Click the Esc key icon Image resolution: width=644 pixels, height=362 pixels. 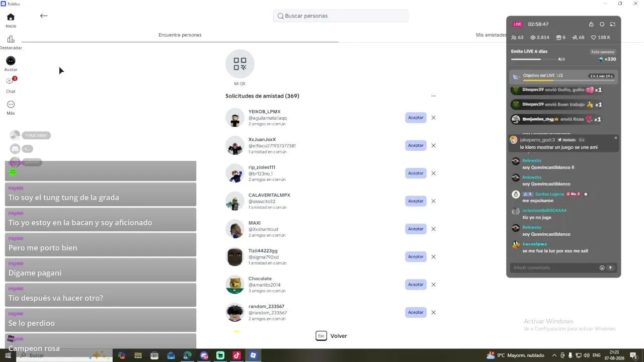click(x=321, y=336)
